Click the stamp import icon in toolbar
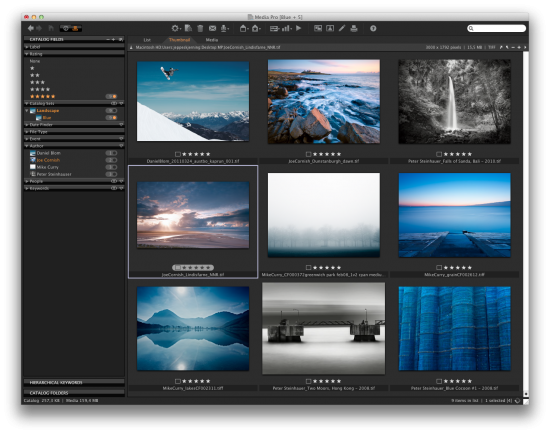The width and height of the screenshot is (550, 434). coord(224,28)
